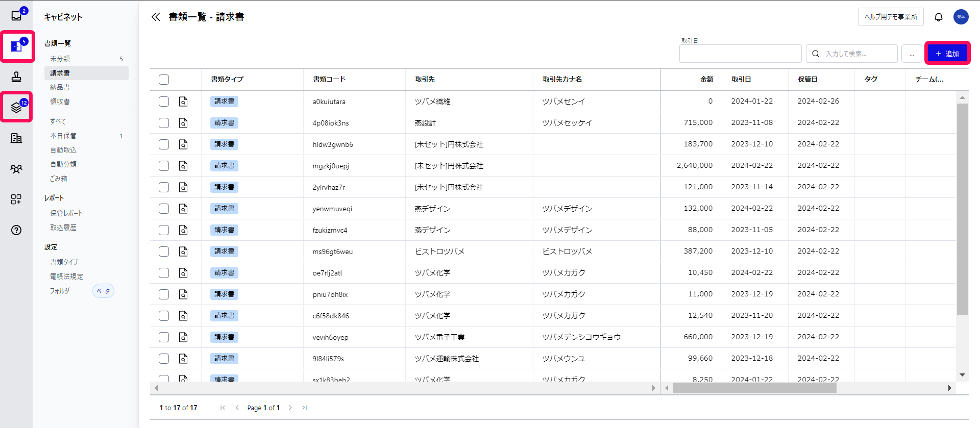Toggle the select-all checkbox in table header
The height and width of the screenshot is (428, 980).
point(164,80)
